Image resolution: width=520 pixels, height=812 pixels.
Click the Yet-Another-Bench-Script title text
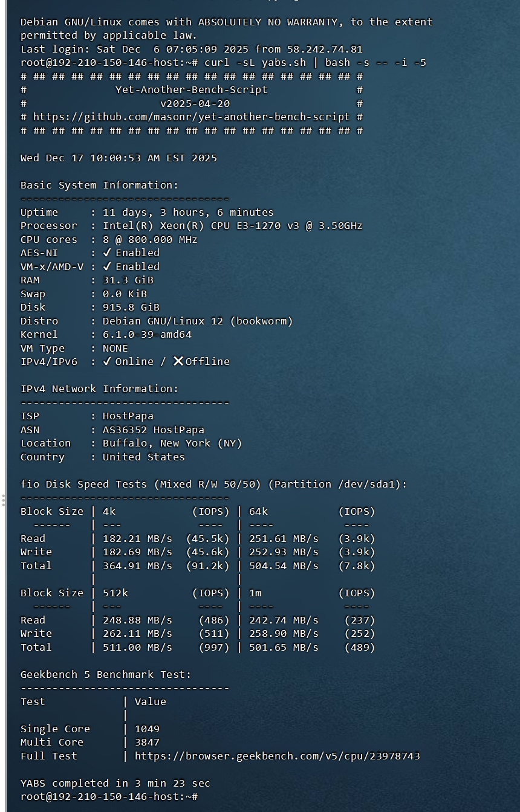pyautogui.click(x=191, y=90)
